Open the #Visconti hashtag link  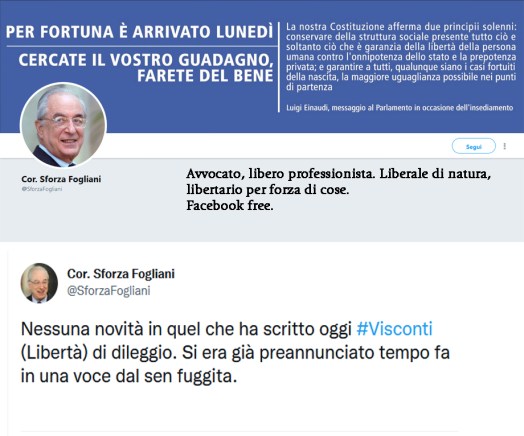[x=394, y=329]
